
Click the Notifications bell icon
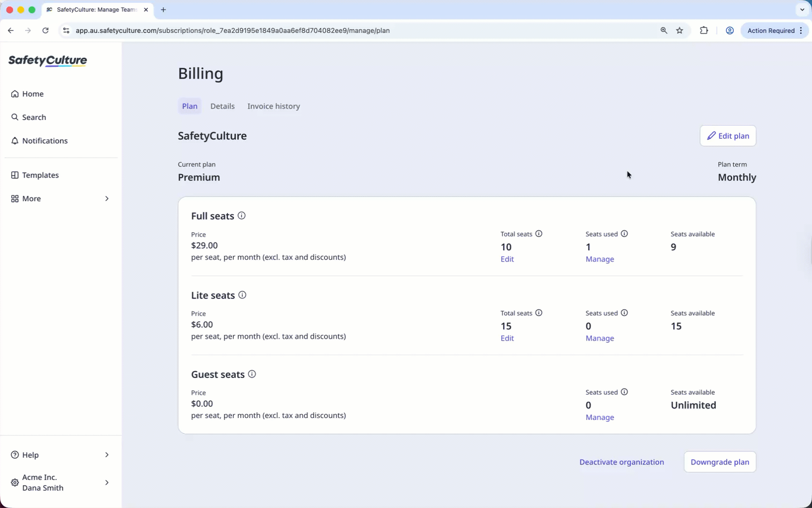15,141
